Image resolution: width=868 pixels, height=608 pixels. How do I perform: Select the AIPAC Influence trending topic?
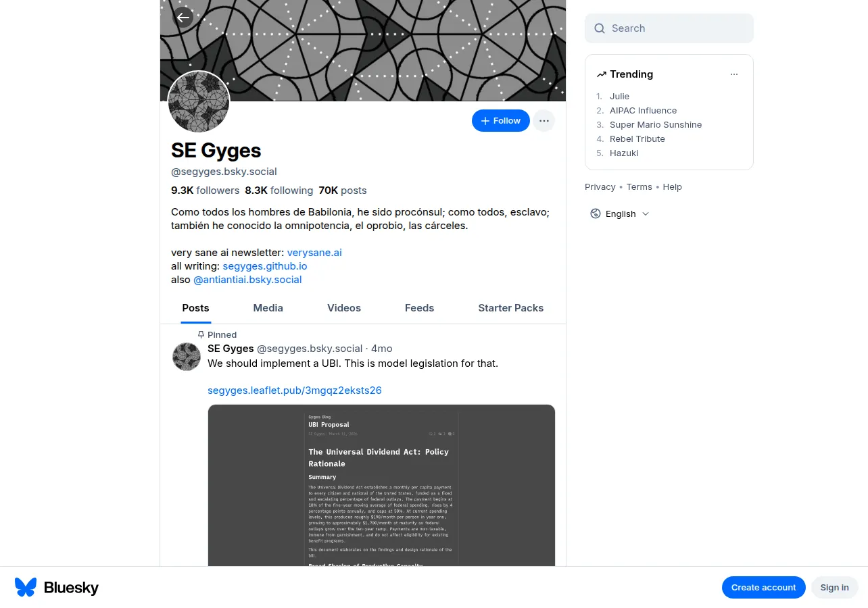(x=643, y=111)
